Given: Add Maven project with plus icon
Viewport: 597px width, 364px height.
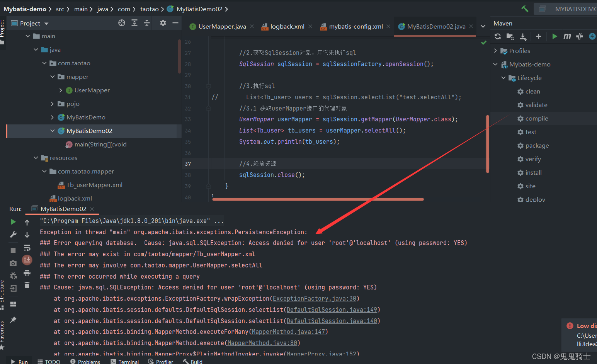Looking at the screenshot, I should (x=539, y=36).
